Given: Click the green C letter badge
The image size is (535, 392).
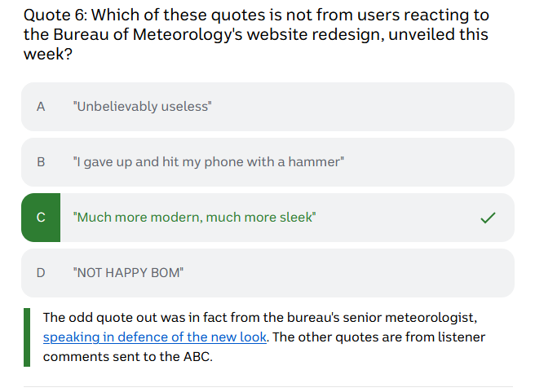Looking at the screenshot, I should click(x=41, y=218).
